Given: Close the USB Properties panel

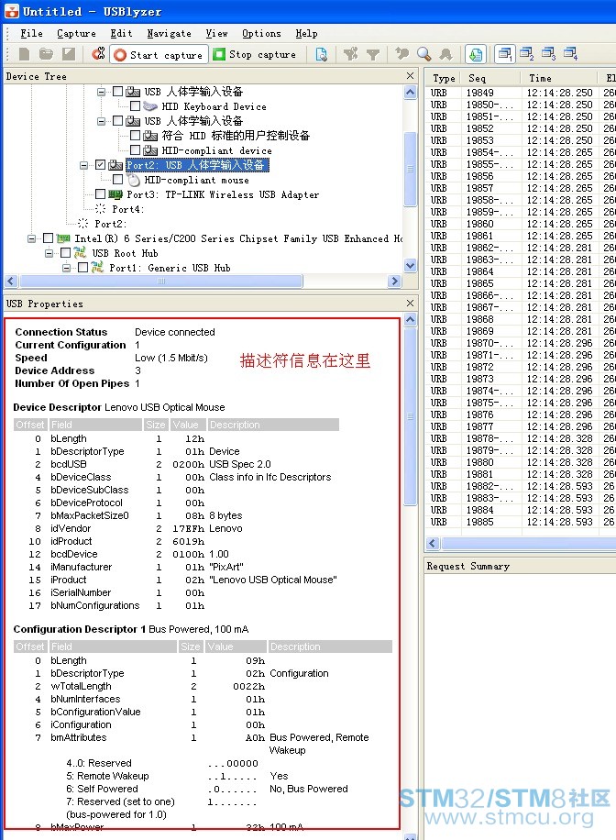Looking at the screenshot, I should [411, 304].
